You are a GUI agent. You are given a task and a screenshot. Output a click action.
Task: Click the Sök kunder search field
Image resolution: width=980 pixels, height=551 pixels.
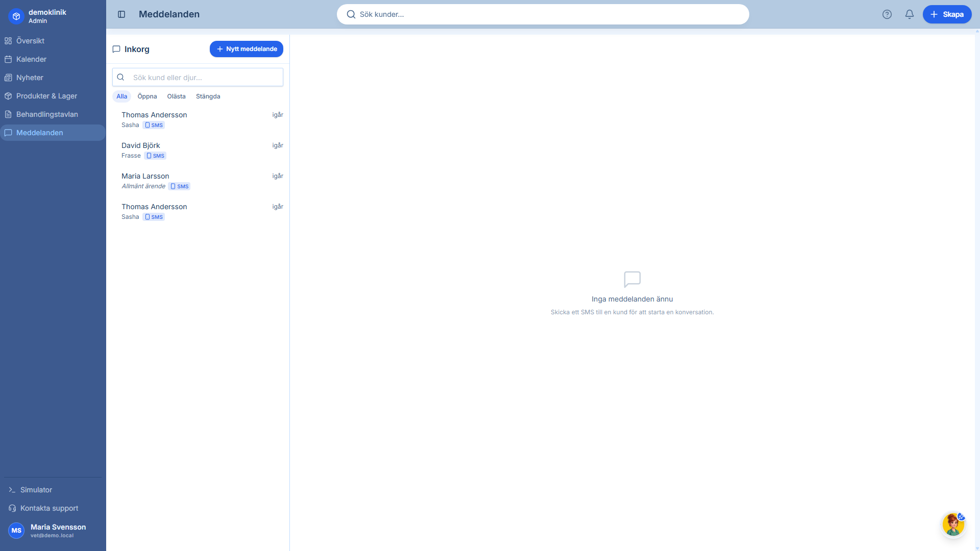click(543, 14)
